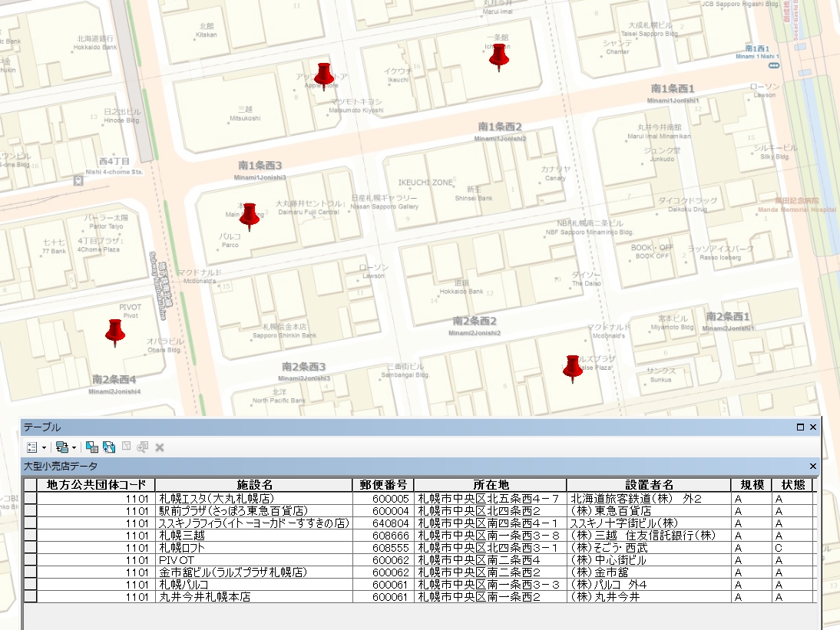Click the 地方公共団体コード column header
Image resolution: width=840 pixels, height=630 pixels.
pos(96,485)
